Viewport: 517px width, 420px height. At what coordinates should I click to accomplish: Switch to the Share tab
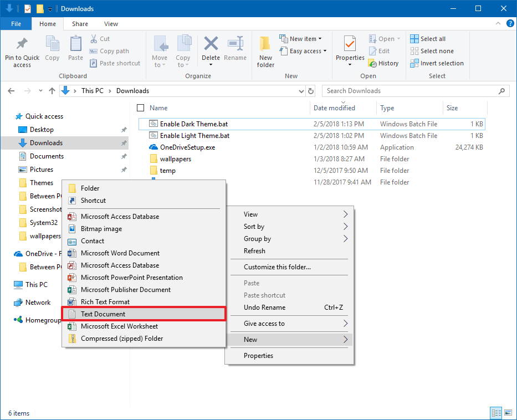coord(80,24)
